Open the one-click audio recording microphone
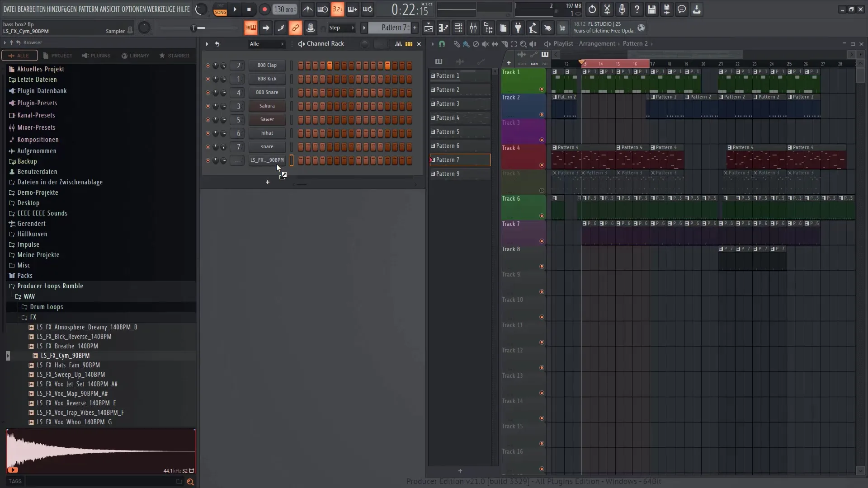The image size is (868, 488). [x=622, y=9]
